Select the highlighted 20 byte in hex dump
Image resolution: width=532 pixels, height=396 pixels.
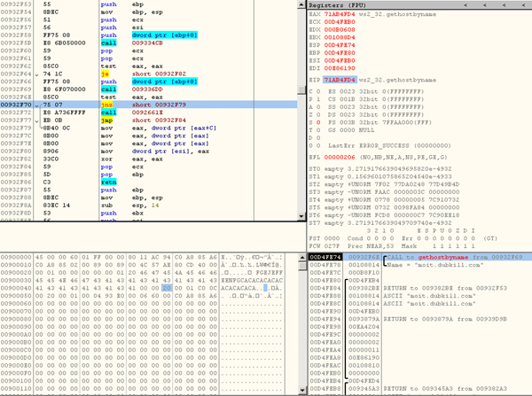(x=167, y=288)
